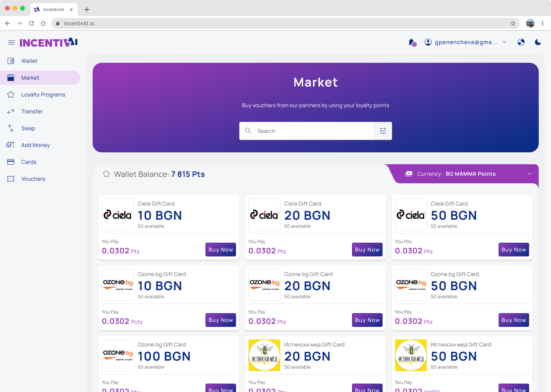Open the notifications bell with 9 alerts
This screenshot has width=551, height=392.
click(411, 42)
